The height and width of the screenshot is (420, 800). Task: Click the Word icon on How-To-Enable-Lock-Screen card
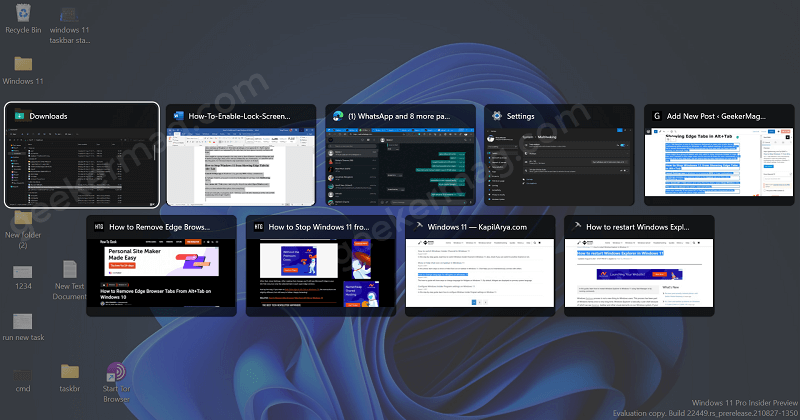coord(178,116)
